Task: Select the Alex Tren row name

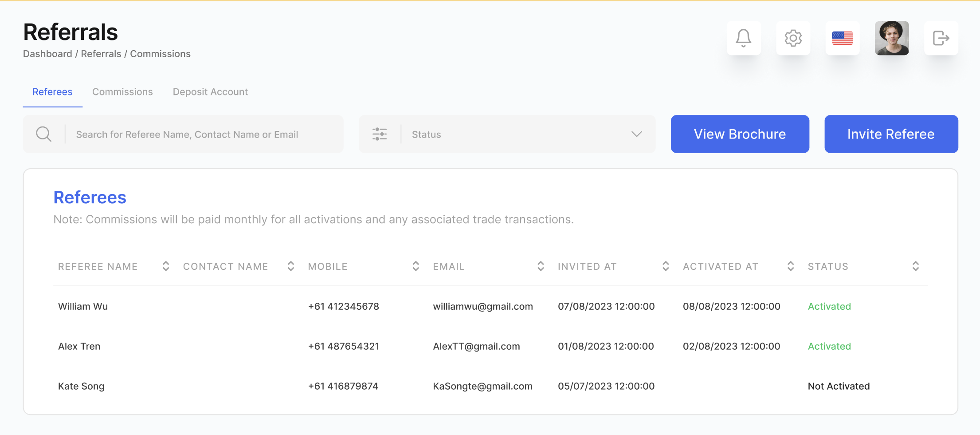Action: 79,346
